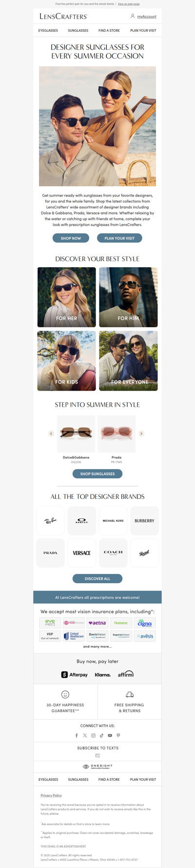Visit the Instagram icon link
The width and height of the screenshot is (195, 868).
(93, 735)
